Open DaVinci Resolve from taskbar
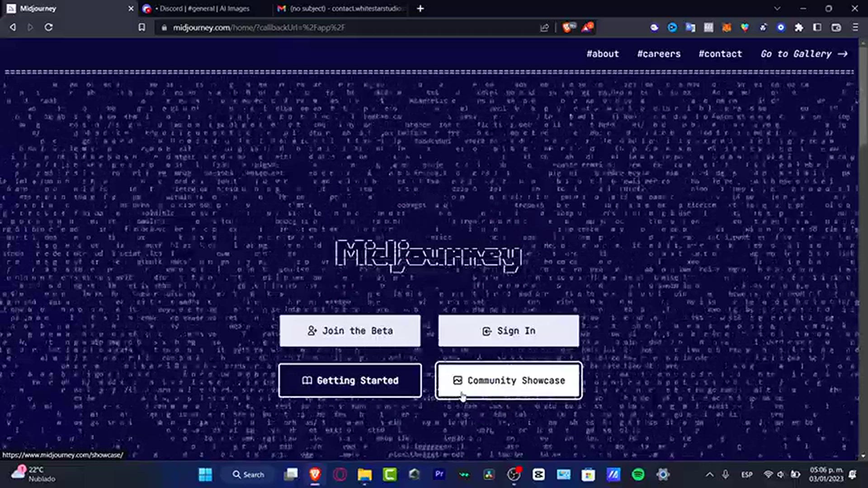 [x=489, y=474]
